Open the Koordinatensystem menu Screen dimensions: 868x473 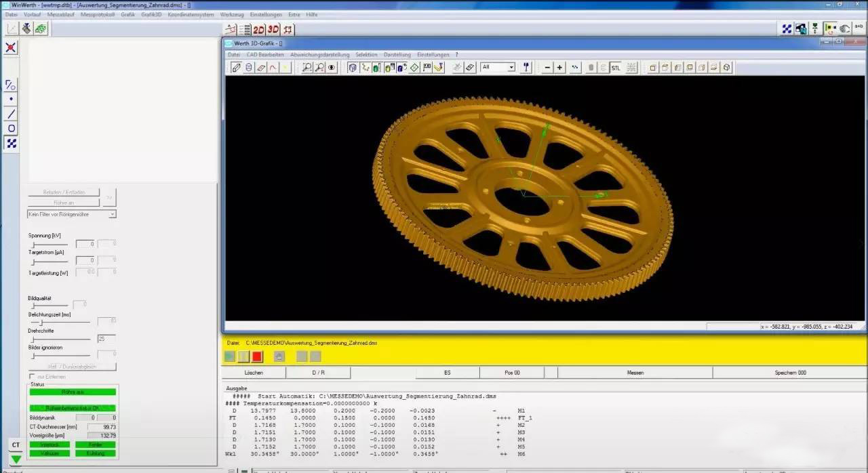[191, 14]
